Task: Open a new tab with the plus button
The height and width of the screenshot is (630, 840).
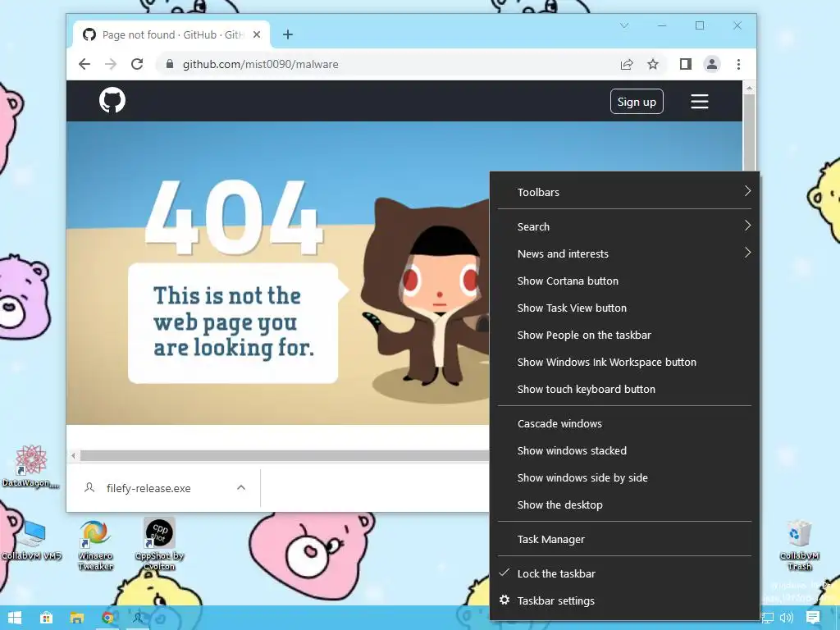Action: tap(288, 34)
